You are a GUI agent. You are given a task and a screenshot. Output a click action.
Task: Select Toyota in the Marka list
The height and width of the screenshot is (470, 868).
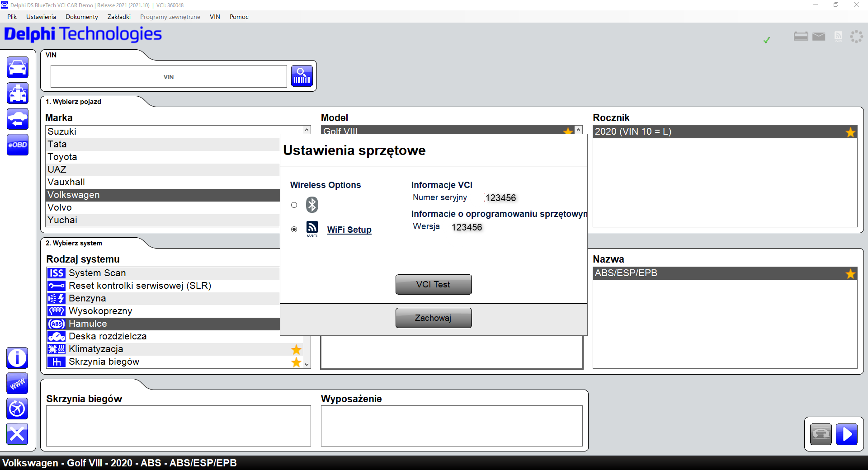[62, 157]
